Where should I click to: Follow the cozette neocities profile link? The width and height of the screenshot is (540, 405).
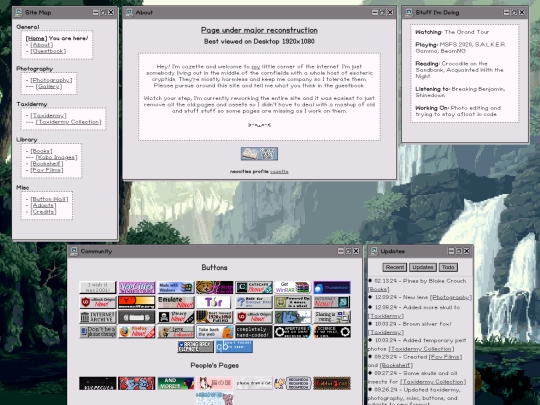point(279,172)
